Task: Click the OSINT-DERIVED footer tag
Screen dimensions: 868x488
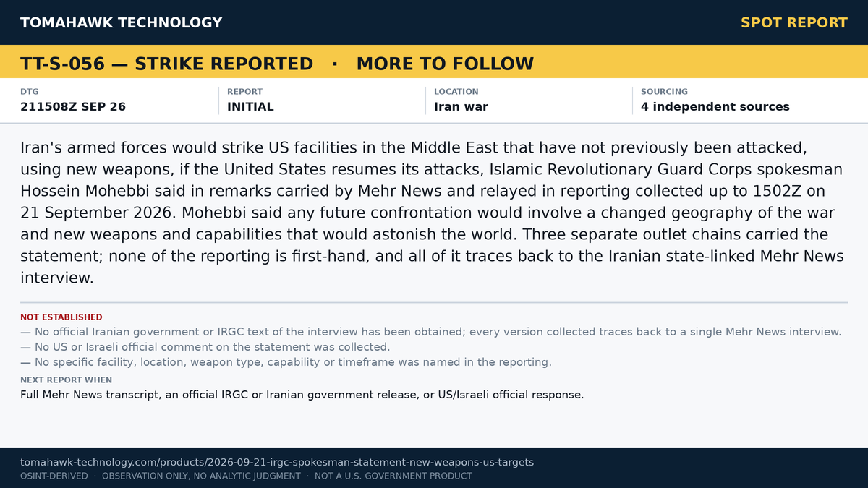Action: 54,476
